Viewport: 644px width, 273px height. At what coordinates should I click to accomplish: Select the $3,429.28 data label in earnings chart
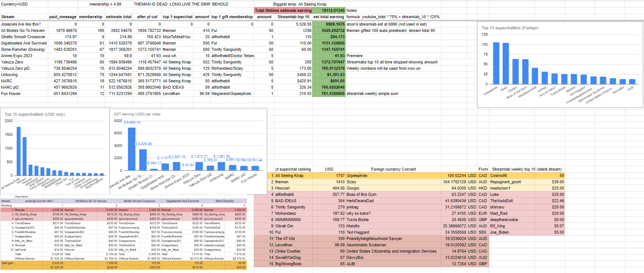(143, 144)
